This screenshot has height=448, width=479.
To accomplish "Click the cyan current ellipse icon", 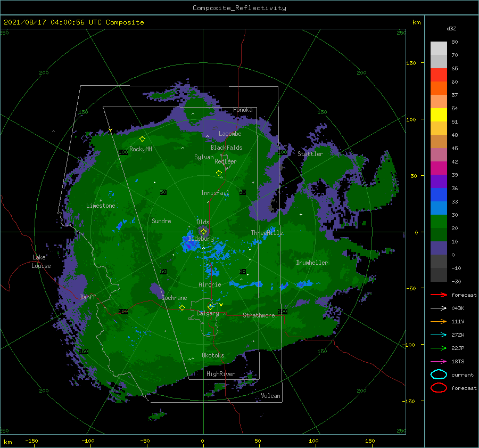I will tap(439, 374).
